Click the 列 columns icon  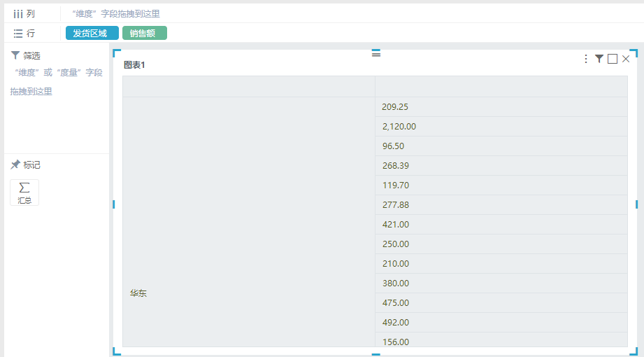(17, 14)
